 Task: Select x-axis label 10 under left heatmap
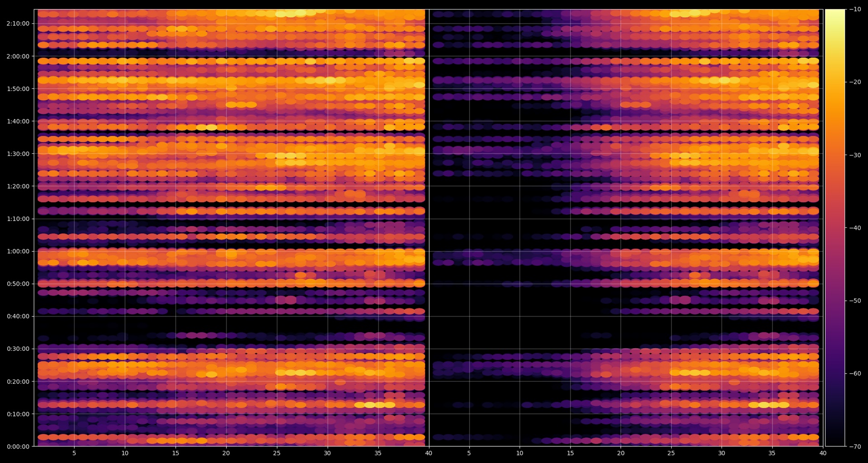pyautogui.click(x=125, y=453)
